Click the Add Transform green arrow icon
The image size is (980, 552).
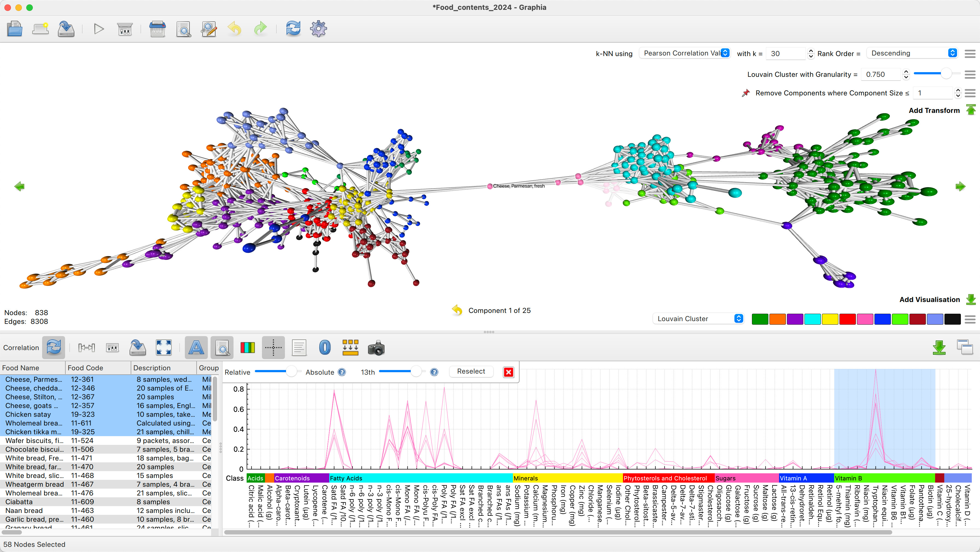pyautogui.click(x=971, y=110)
